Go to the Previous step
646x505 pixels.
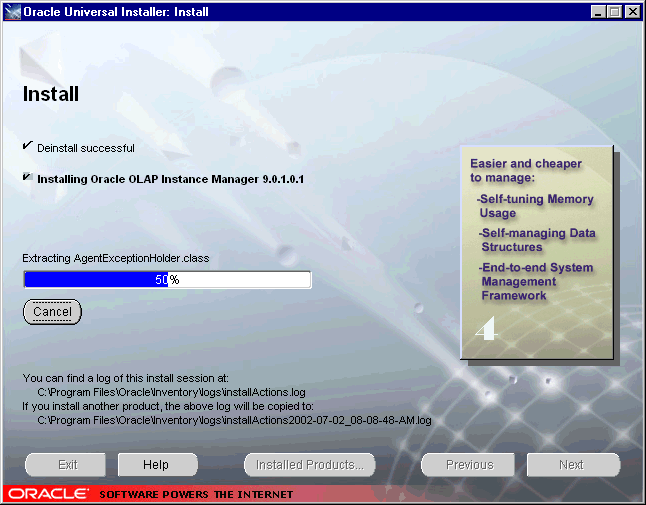click(x=468, y=465)
